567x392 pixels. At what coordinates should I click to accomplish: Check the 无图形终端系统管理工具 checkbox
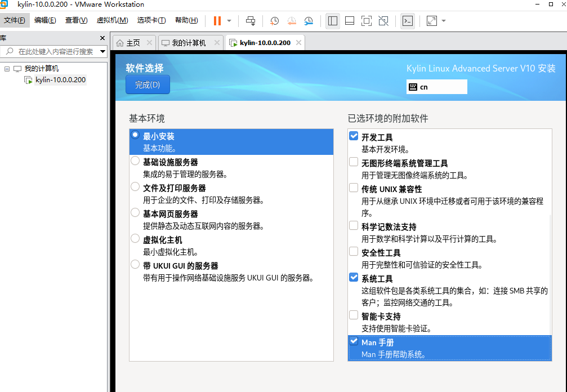[354, 162]
